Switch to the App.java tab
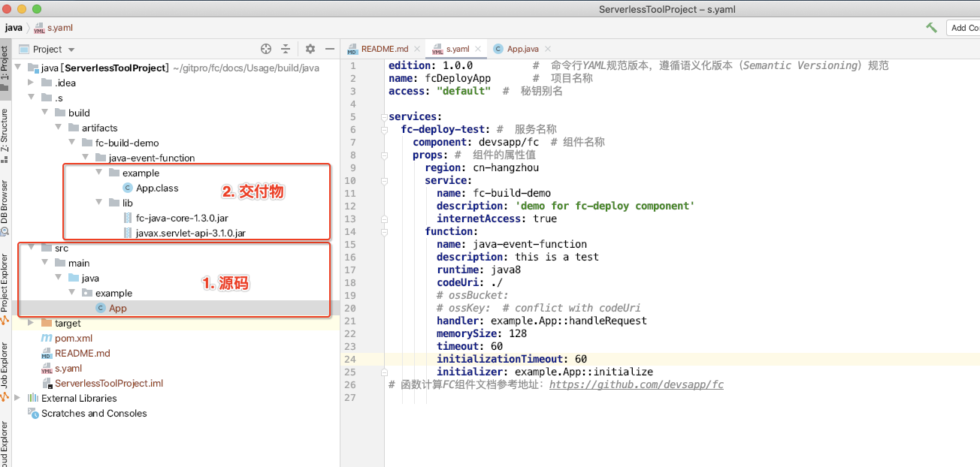980x467 pixels. pyautogui.click(x=522, y=49)
